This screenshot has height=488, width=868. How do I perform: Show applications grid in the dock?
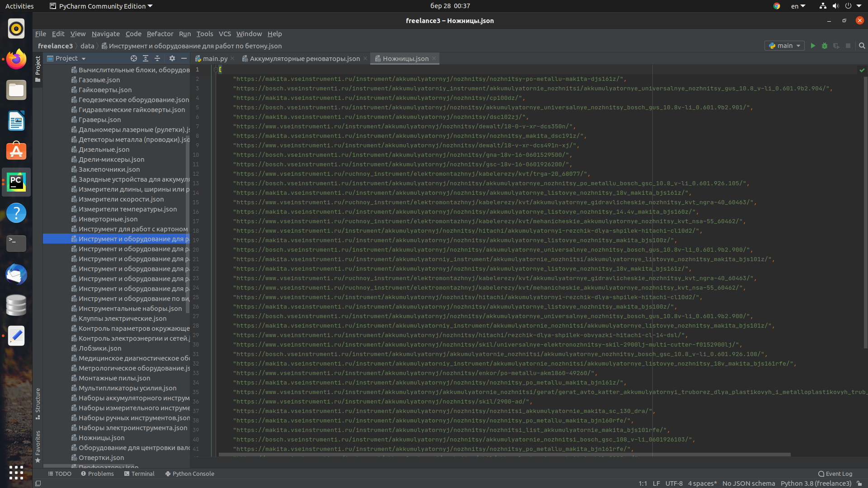pyautogui.click(x=16, y=473)
